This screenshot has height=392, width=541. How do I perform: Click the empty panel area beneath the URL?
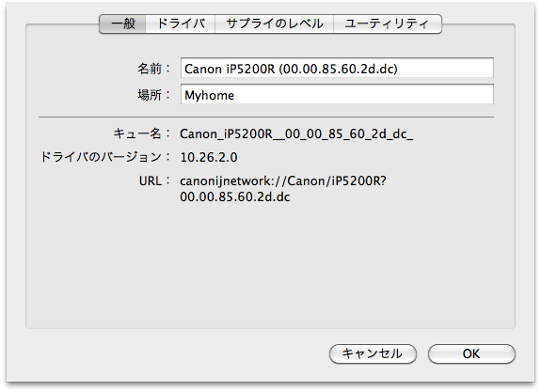(x=270, y=265)
